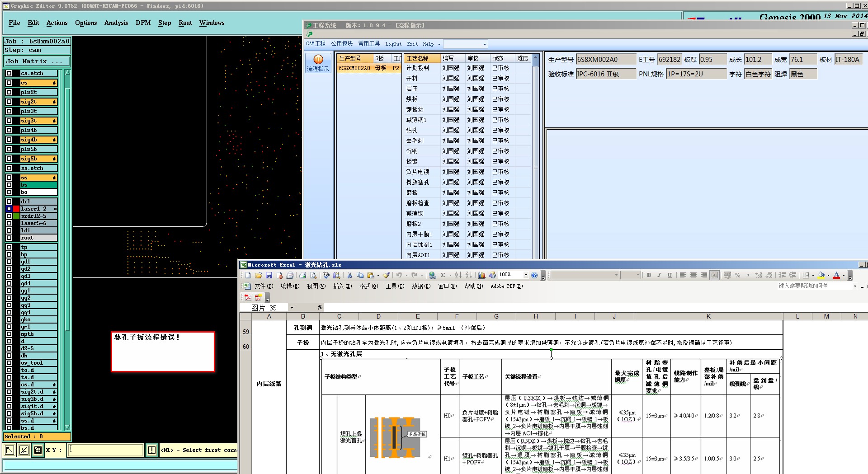
Task: Open the 常用工具 dropdown menu
Action: click(369, 44)
